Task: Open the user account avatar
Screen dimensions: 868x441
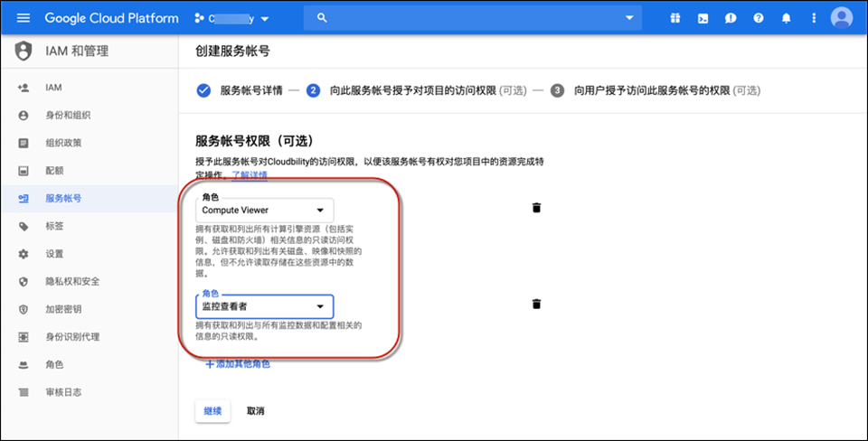Action: [x=842, y=18]
